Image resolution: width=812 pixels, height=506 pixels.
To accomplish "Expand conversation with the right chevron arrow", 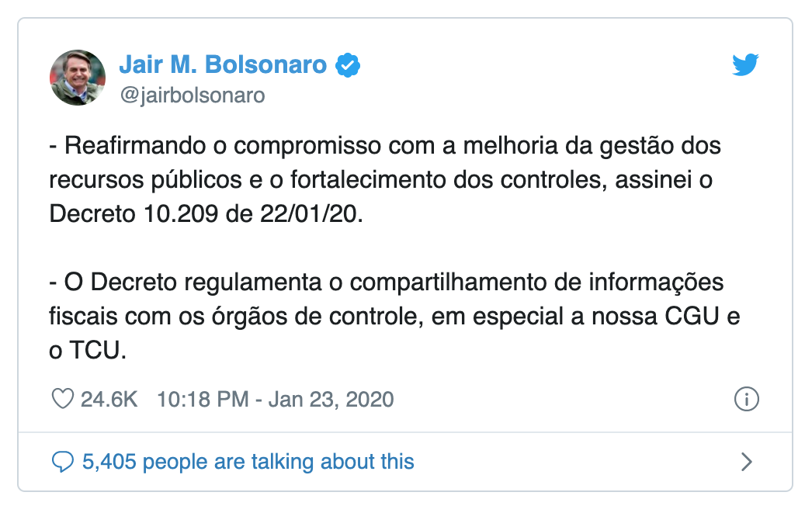I will pyautogui.click(x=746, y=463).
